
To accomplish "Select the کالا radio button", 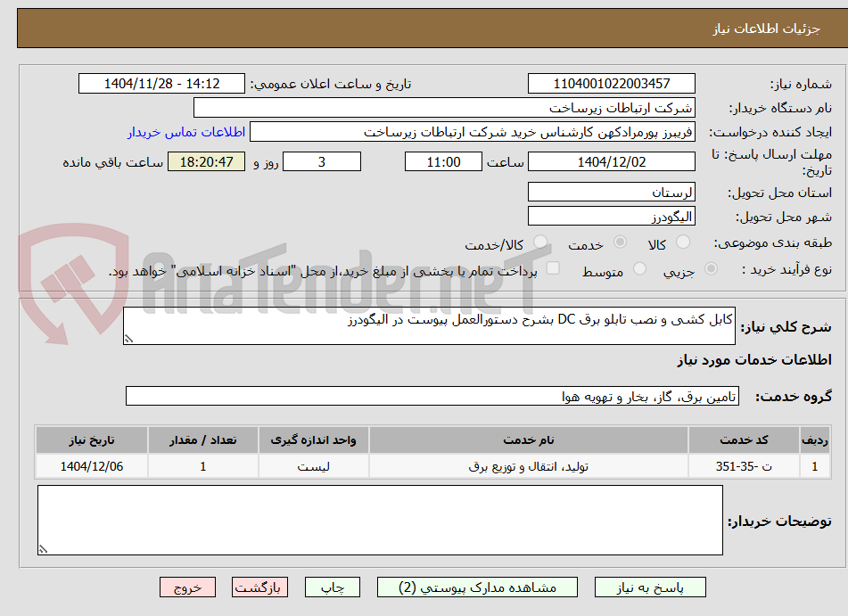I will [683, 242].
